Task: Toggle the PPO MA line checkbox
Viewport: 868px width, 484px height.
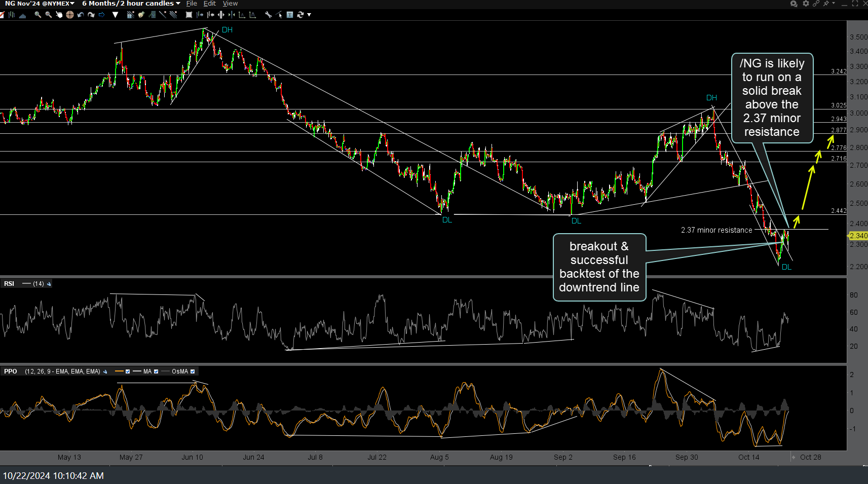Action: tap(156, 371)
